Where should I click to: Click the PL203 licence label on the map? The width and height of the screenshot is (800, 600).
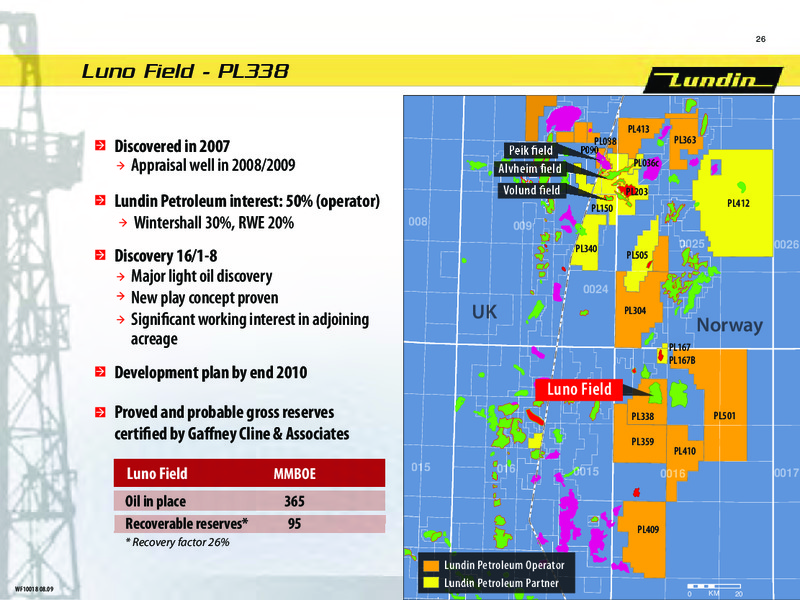click(637, 192)
